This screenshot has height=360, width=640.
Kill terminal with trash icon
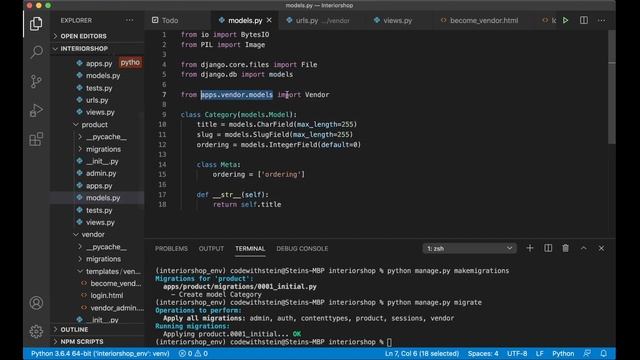pyautogui.click(x=565, y=248)
